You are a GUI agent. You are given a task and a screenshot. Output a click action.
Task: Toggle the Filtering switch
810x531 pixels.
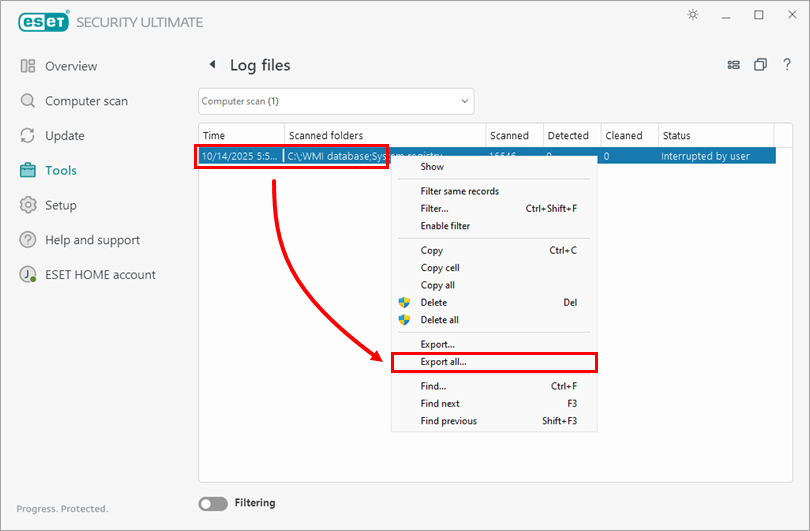point(213,503)
